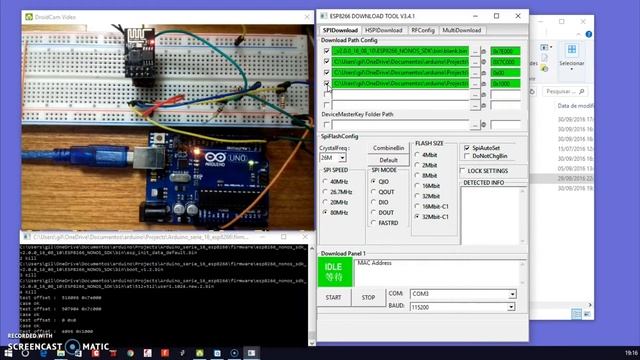Screen dimensions: 640x360
Task: Click the taskbar clock showing 19:16
Action: (631, 353)
